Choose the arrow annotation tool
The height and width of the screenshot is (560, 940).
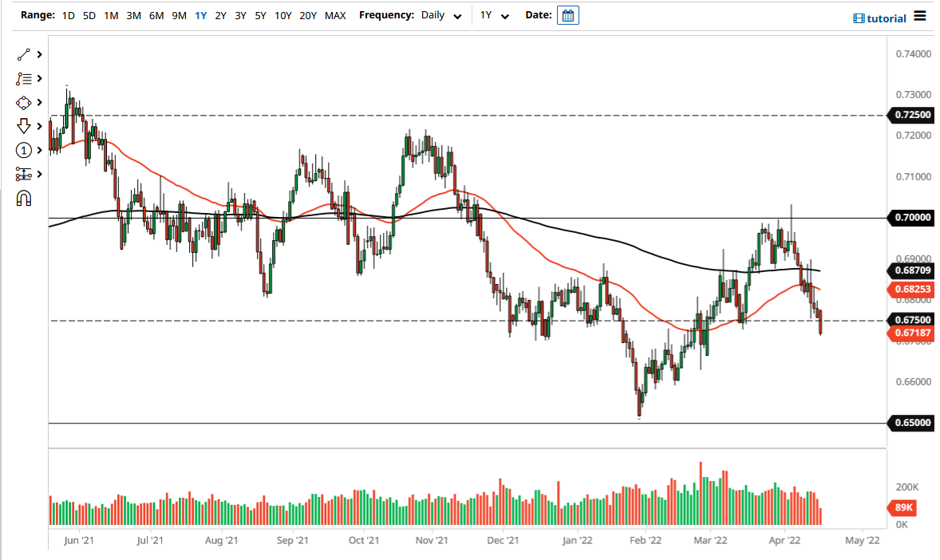22,126
